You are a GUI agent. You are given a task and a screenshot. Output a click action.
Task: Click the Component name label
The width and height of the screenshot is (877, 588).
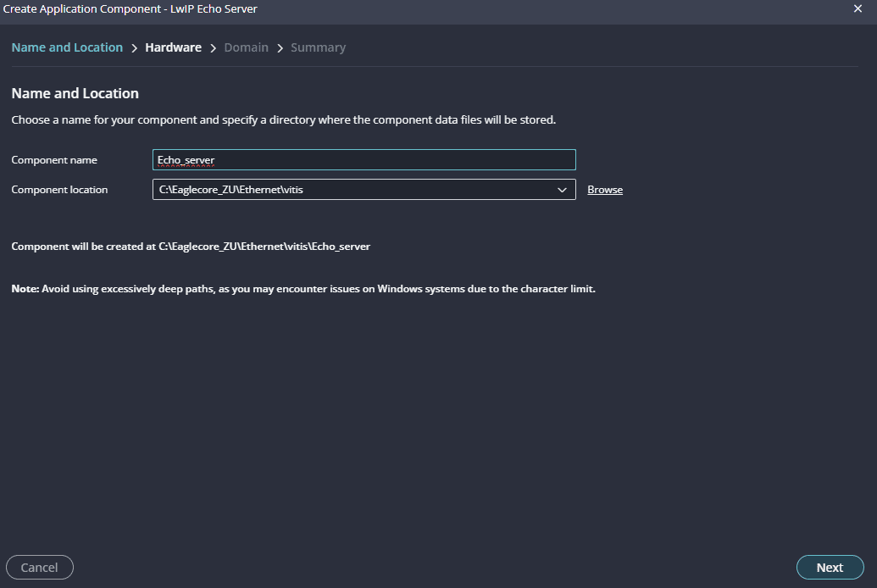coord(54,160)
